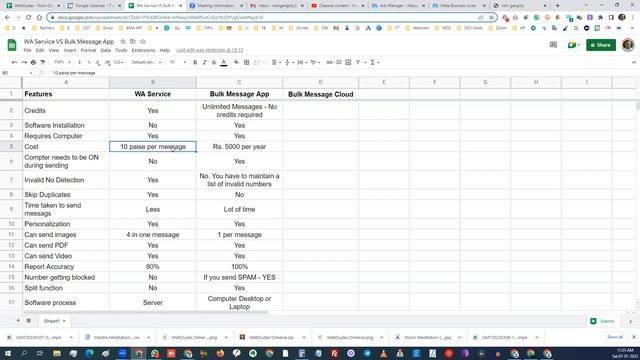Click the Google Meet call icon
Screen dimensions: 640x360
(573, 45)
